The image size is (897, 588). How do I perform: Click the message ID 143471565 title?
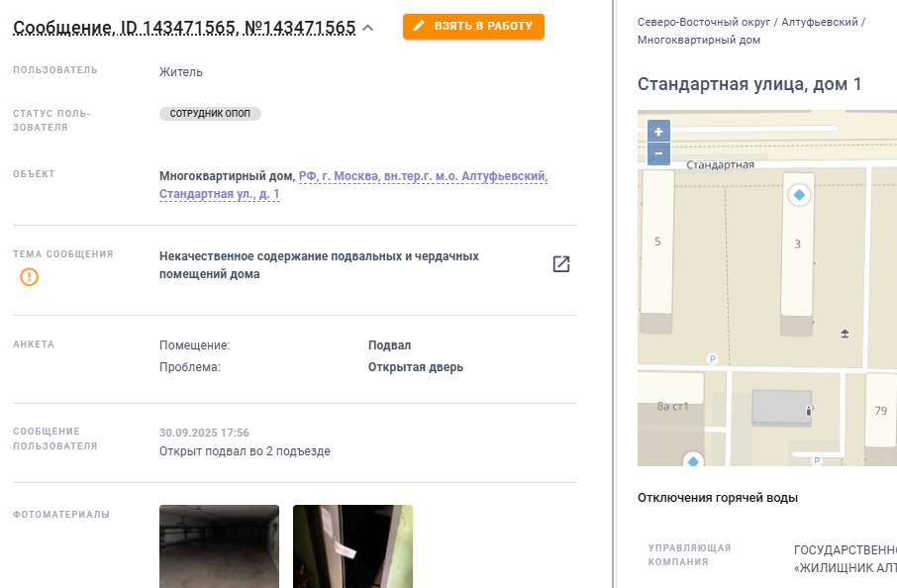tap(184, 28)
